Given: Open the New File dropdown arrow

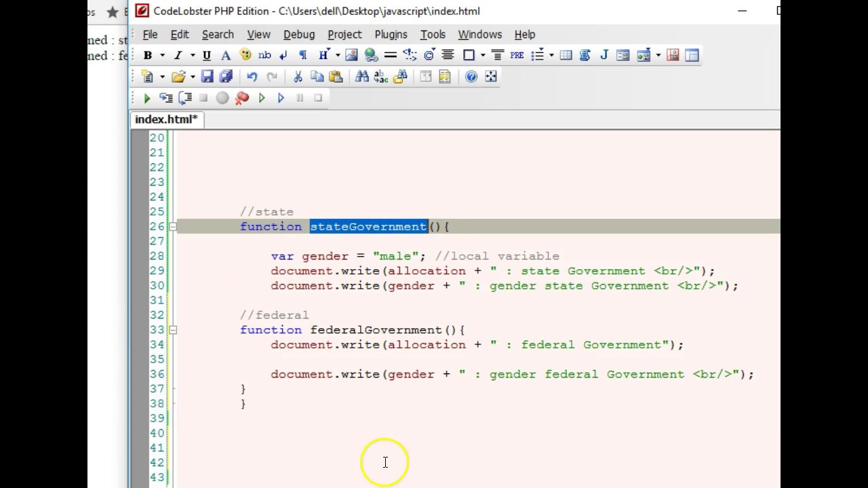Looking at the screenshot, I should click(x=162, y=77).
